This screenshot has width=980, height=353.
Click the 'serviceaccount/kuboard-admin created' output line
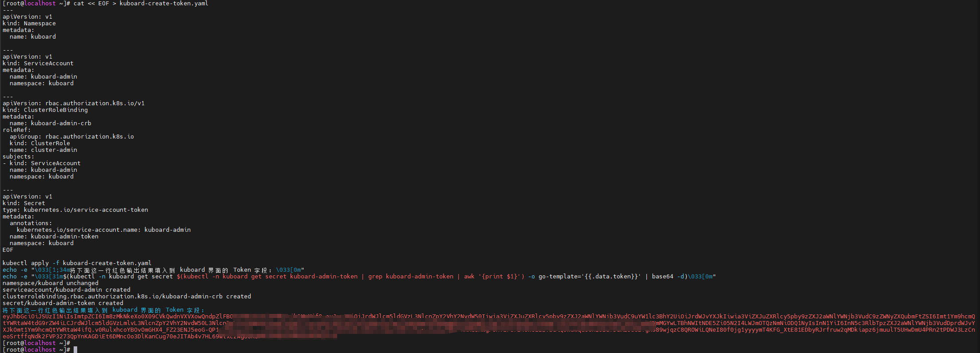(x=67, y=290)
